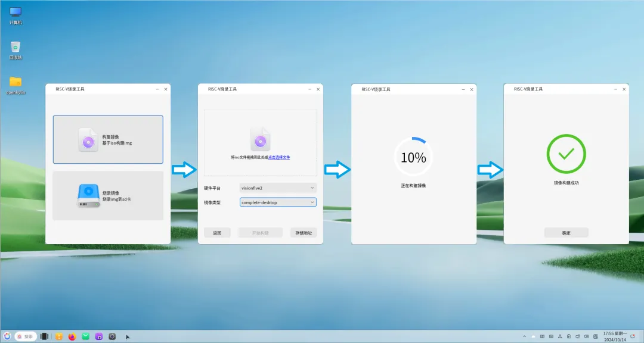Open the 回收站 recycle bin icon
The height and width of the screenshot is (343, 644).
pos(16,48)
